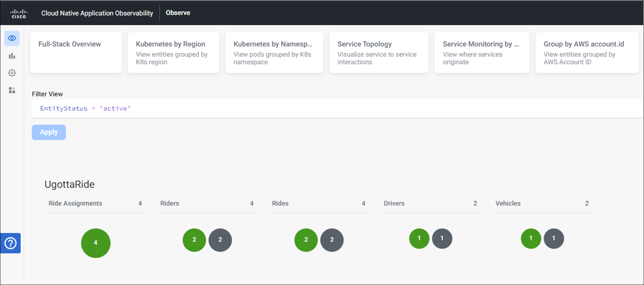Select Group by AWS account.id view
644x285 pixels.
587,52
